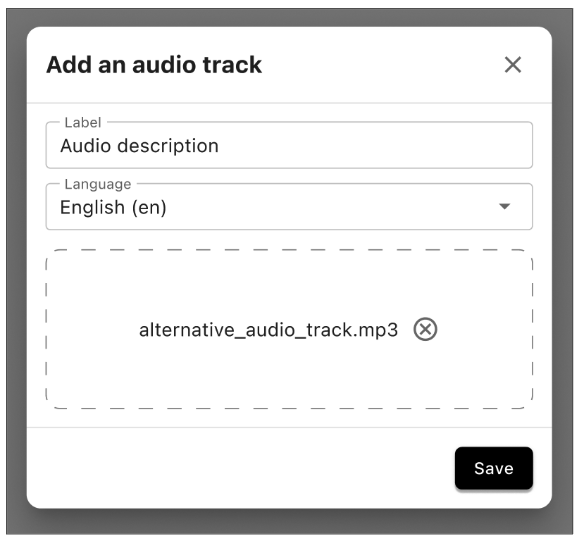
Task: Click the Add an audio track heading
Action: [x=154, y=65]
